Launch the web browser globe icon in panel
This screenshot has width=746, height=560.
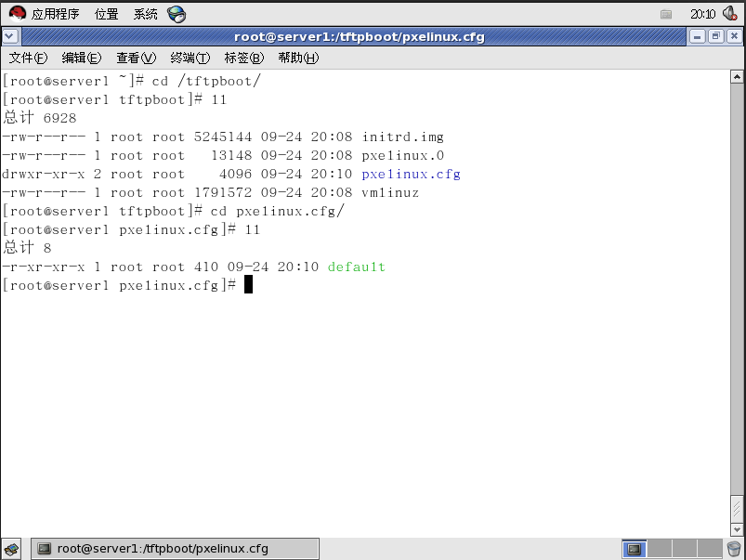click(177, 14)
